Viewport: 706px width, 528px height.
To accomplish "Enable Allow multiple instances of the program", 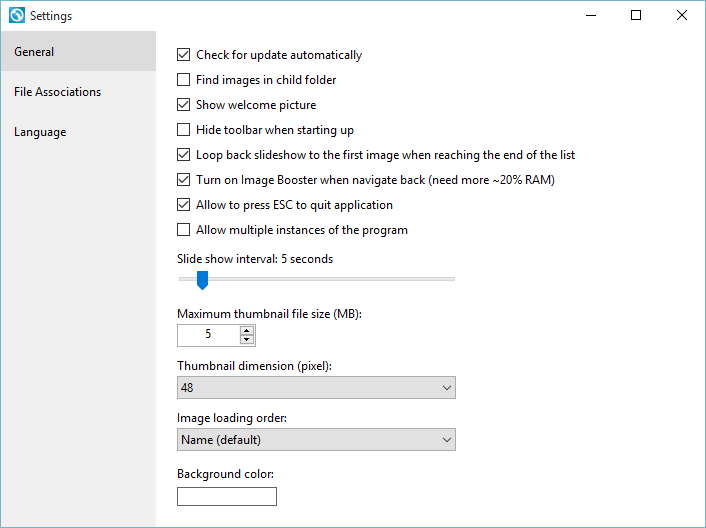I will coord(183,230).
